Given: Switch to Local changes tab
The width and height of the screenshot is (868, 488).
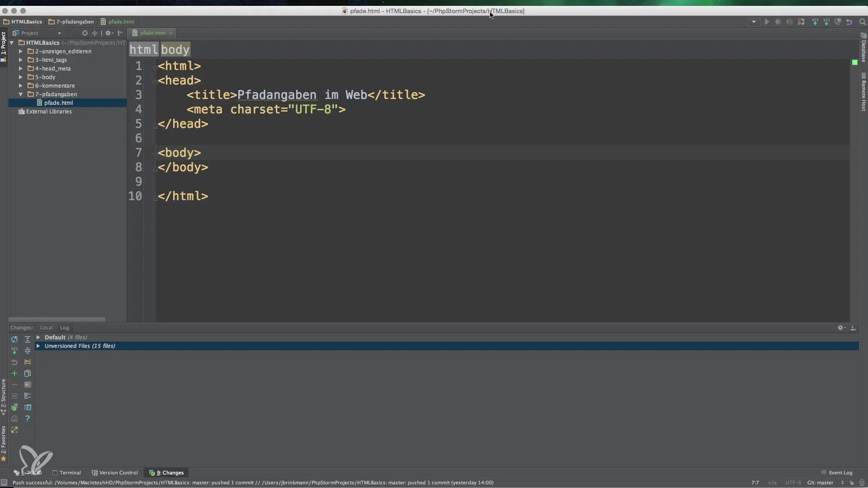Looking at the screenshot, I should [x=46, y=328].
